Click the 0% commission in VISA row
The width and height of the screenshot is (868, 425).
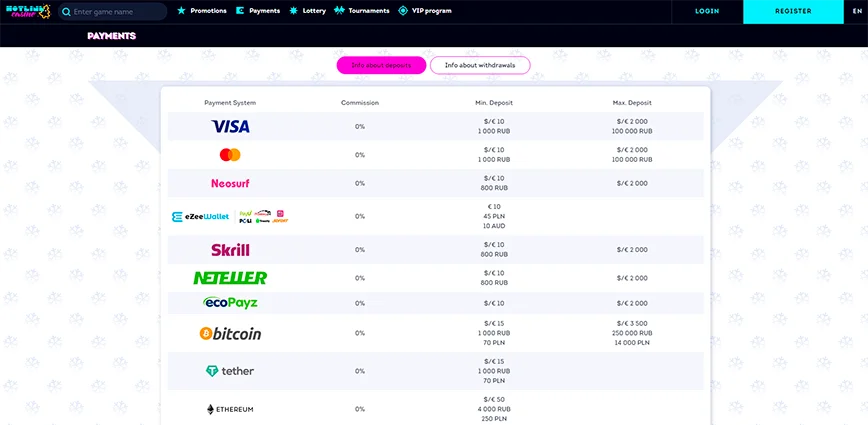(x=360, y=127)
